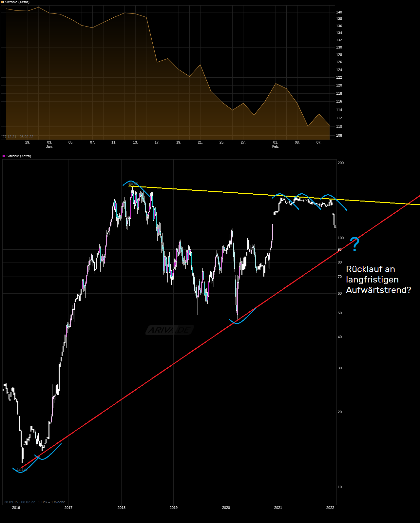Click the 160.55 high price marker
The width and height of the screenshot is (420, 523).
pos(132,184)
